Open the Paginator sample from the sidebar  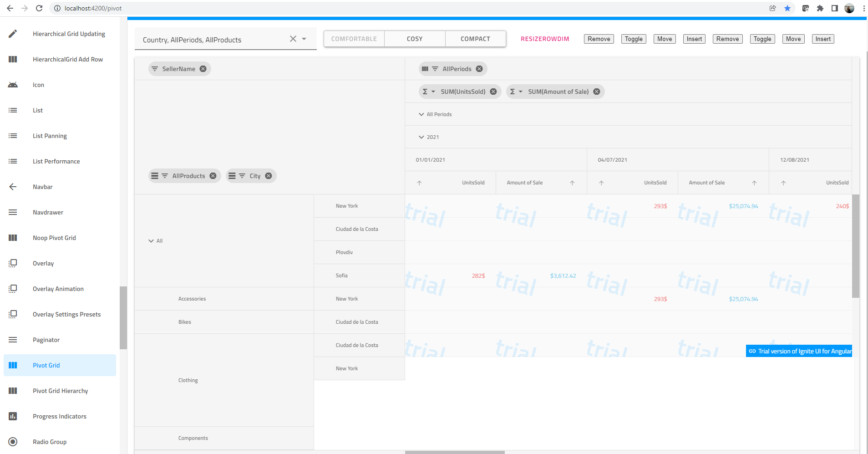(x=46, y=339)
